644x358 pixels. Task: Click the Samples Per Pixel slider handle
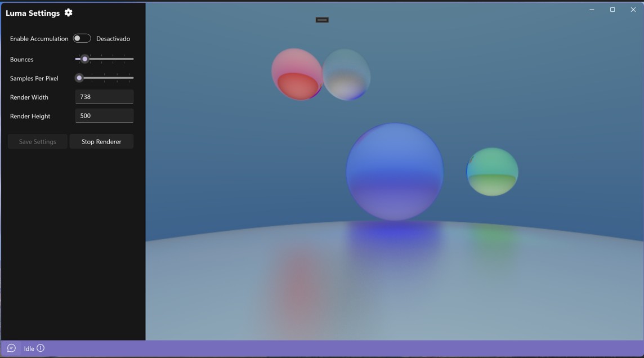(79, 78)
